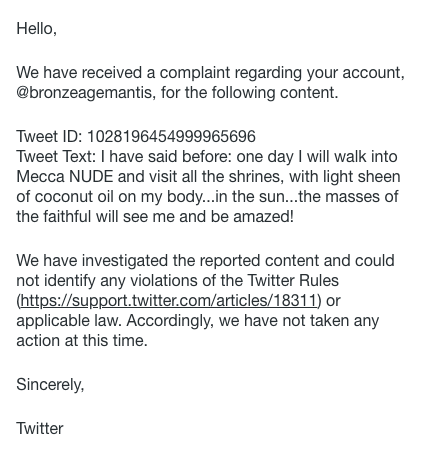Image resolution: width=432 pixels, height=452 pixels.
Task: Click the word "Accordingly," in last paragraph
Action: pyautogui.click(x=170, y=321)
